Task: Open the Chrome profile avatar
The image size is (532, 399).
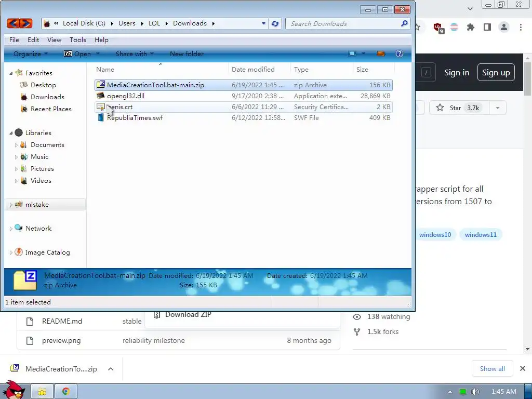Action: click(x=504, y=27)
